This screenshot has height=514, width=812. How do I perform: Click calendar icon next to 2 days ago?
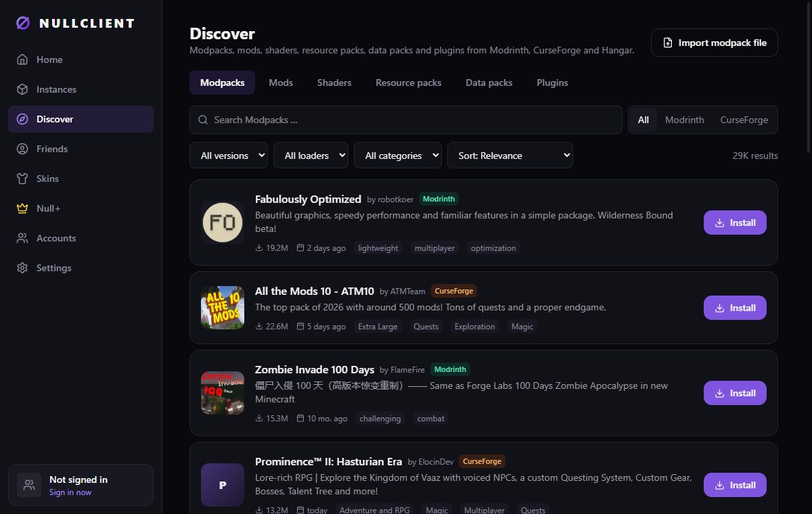pyautogui.click(x=300, y=248)
